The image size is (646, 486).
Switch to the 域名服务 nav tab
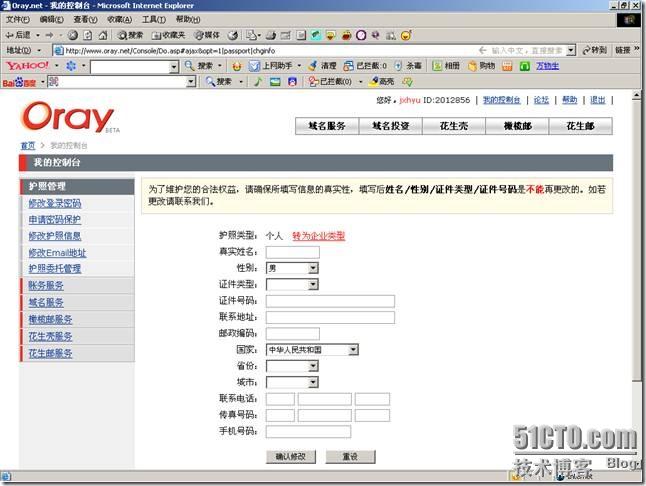pos(327,126)
